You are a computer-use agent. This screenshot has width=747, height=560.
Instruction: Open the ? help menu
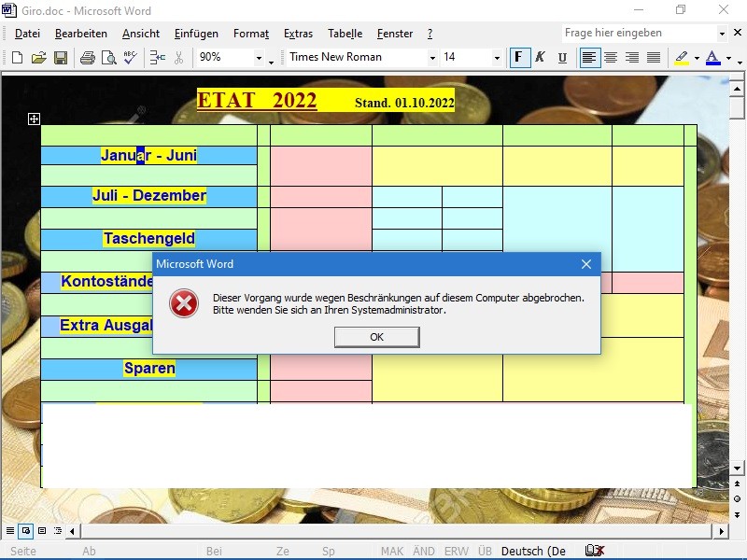pos(430,34)
